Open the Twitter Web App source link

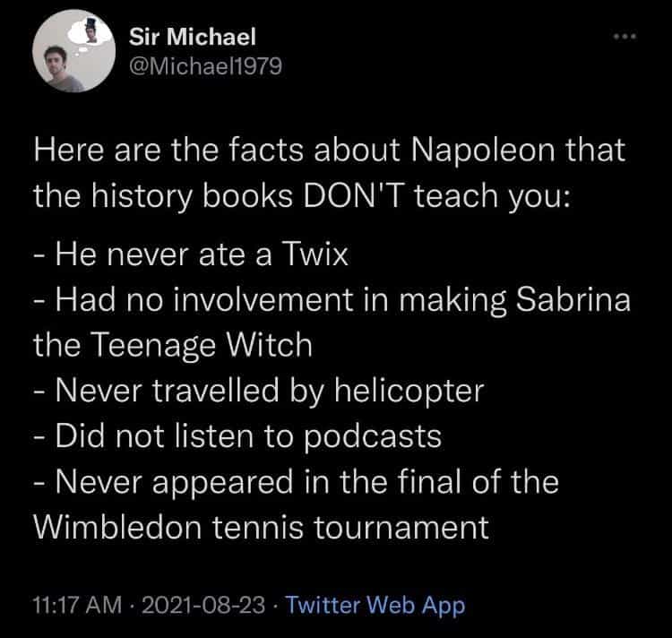[375, 605]
